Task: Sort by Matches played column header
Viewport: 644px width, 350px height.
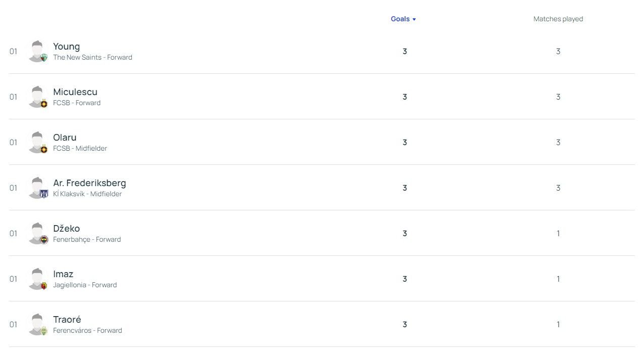Action: (558, 19)
